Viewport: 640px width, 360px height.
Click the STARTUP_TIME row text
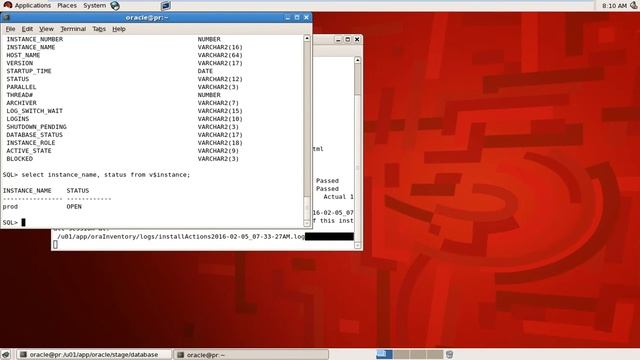pyautogui.click(x=29, y=71)
